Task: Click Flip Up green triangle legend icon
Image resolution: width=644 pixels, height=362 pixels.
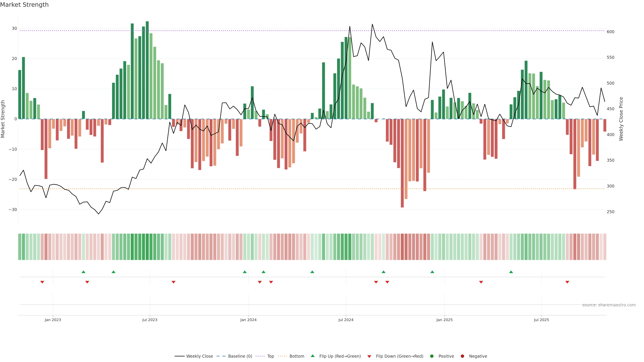Action: 312,356
